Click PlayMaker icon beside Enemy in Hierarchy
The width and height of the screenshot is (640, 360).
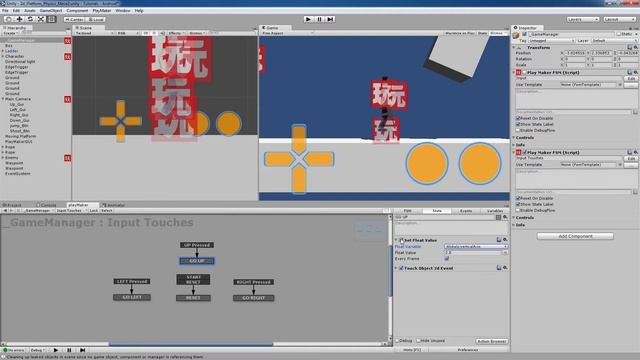pos(67,158)
